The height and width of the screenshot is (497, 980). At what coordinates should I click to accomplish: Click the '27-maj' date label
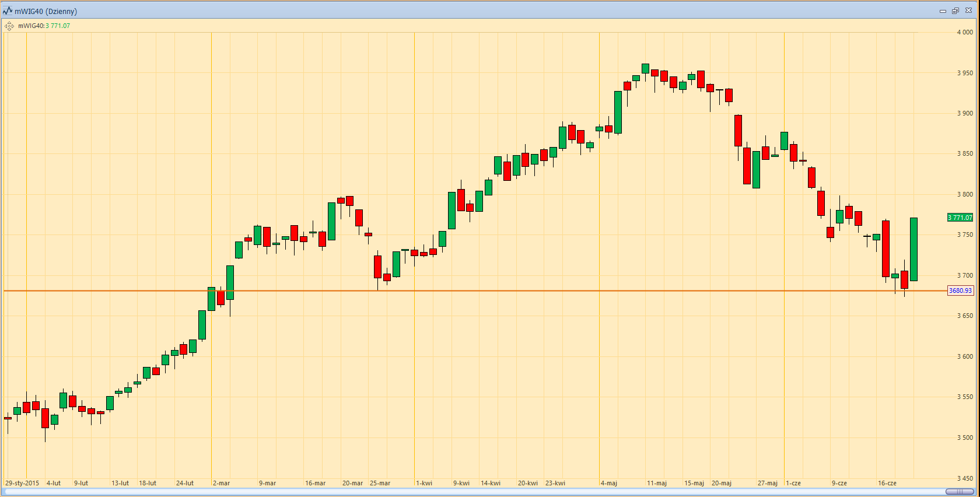click(768, 483)
